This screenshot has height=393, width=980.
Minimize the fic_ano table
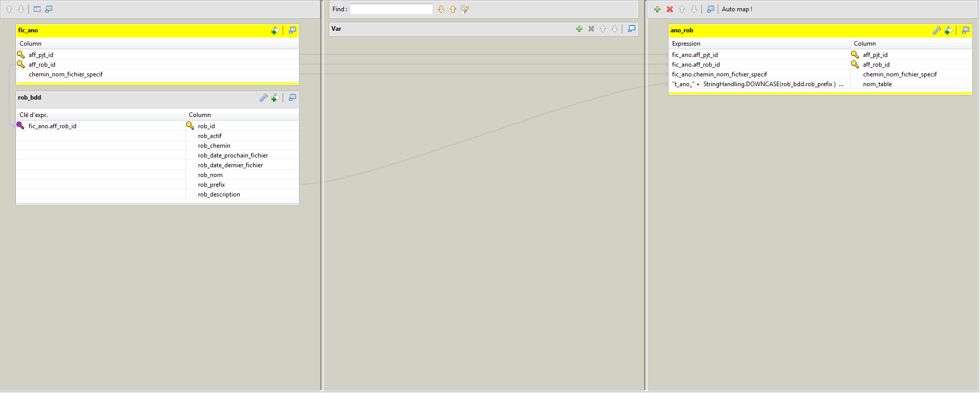click(292, 31)
